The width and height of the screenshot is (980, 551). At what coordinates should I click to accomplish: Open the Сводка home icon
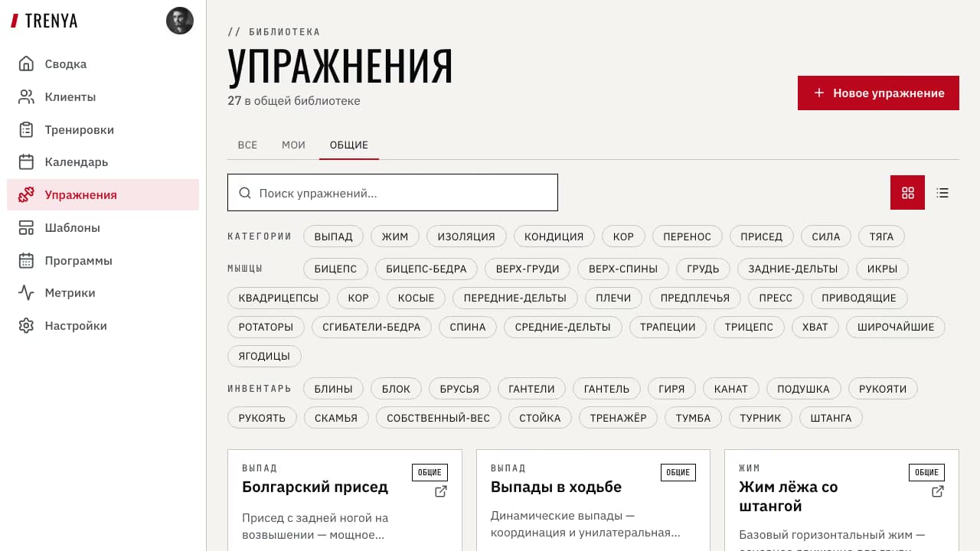(26, 64)
